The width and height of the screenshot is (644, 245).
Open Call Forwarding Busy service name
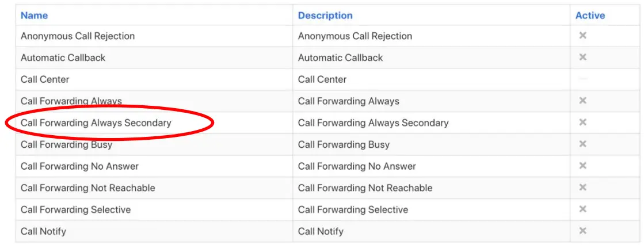pyautogui.click(x=66, y=144)
